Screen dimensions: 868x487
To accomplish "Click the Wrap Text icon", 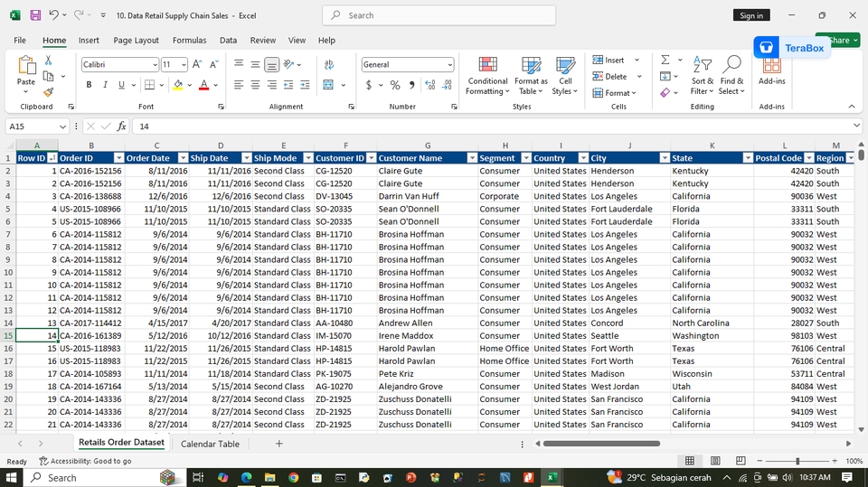I will click(329, 65).
